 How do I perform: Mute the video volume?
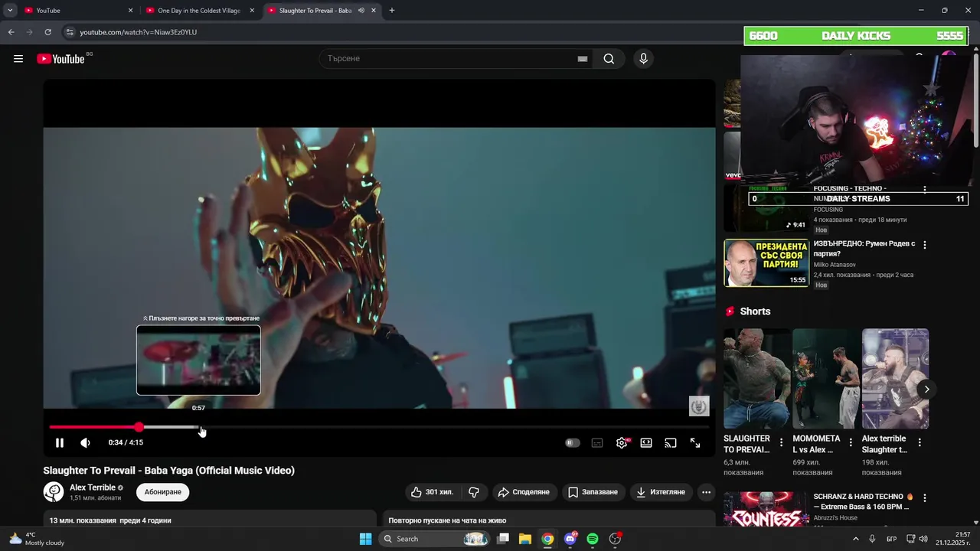85,442
